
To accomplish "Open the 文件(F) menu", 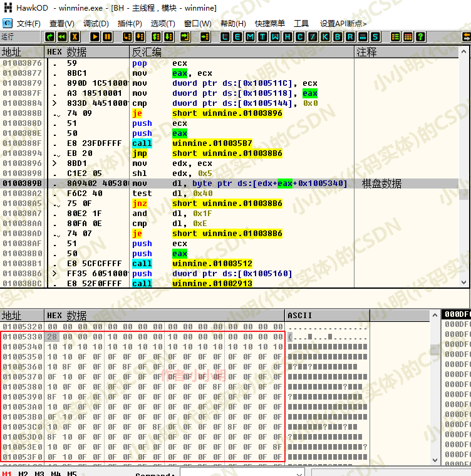I will tap(28, 23).
